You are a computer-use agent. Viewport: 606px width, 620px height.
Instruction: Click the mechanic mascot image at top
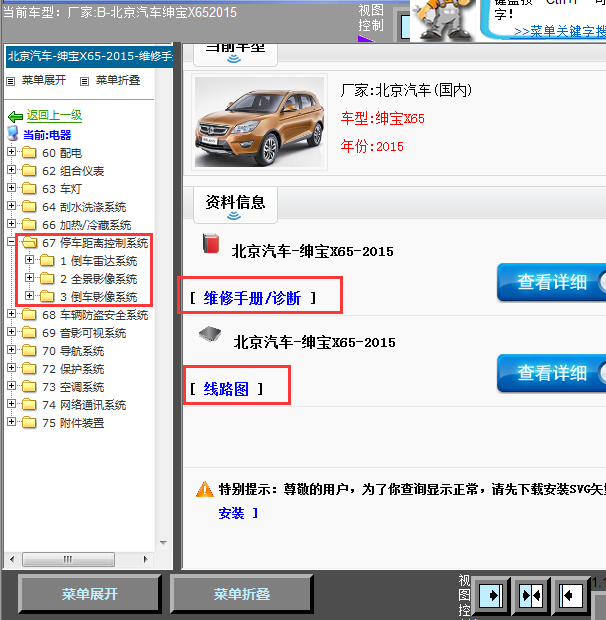(444, 20)
